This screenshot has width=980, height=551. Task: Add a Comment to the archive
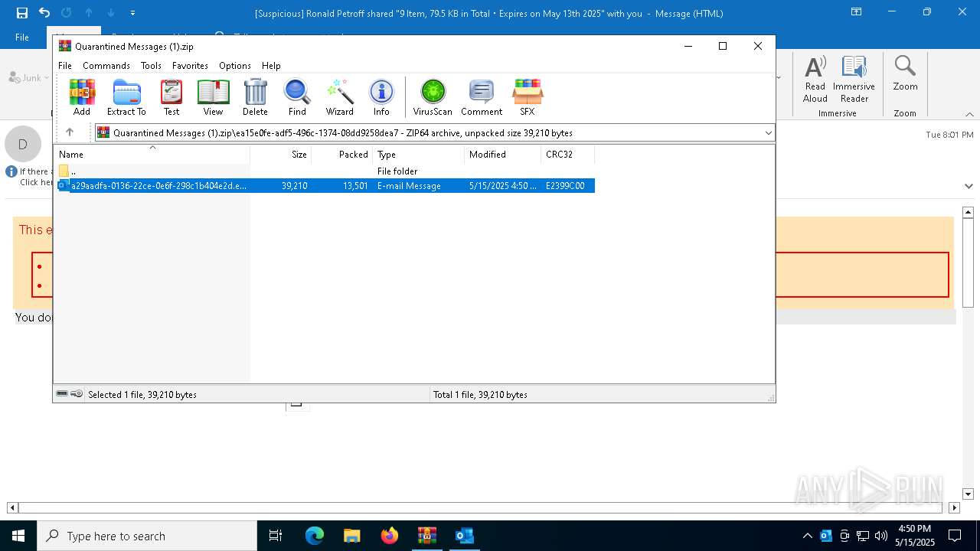482,97
